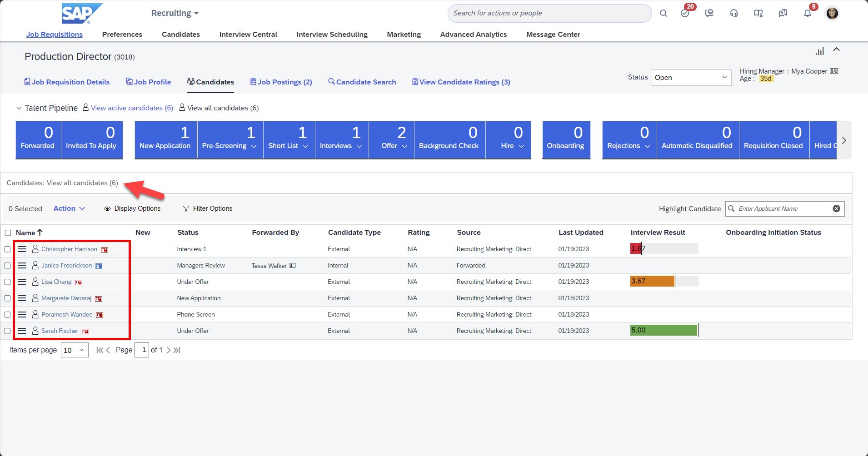Screen dimensions: 868x456
Task: Open Janice Fredrickson's profile card icon
Action: (99, 266)
